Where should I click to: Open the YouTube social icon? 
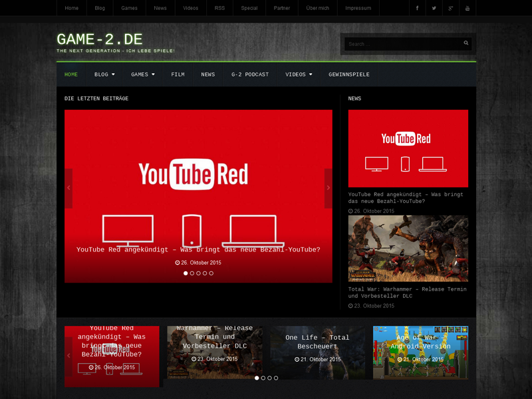click(x=467, y=8)
